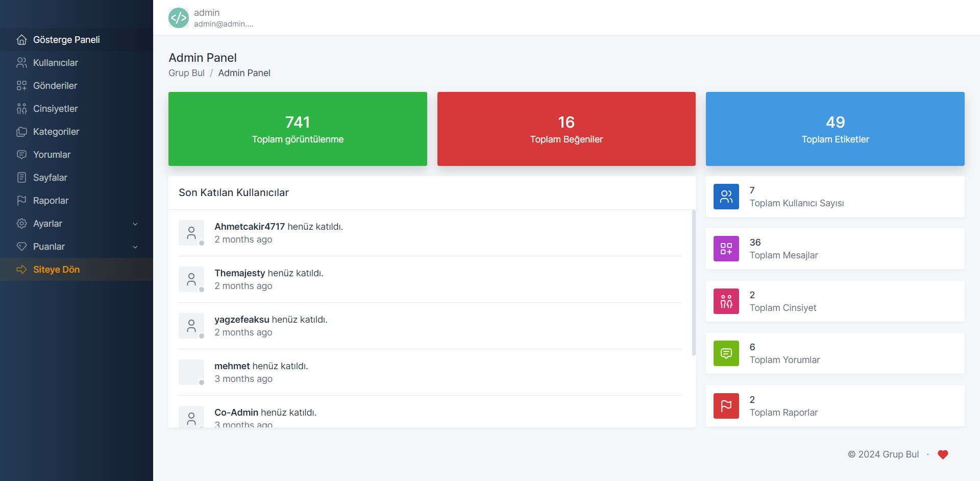Click the green Toplam Yorumlar comment icon

(x=726, y=353)
